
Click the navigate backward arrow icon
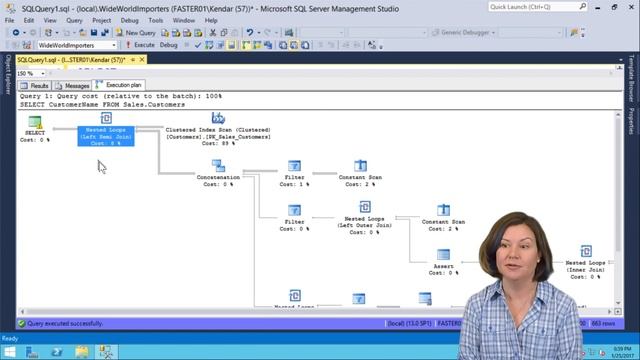(x=16, y=33)
